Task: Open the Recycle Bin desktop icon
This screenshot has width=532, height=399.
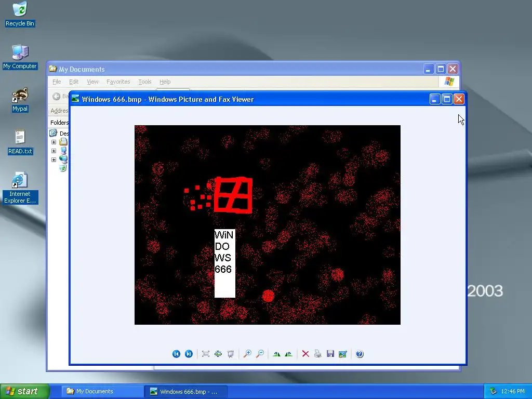Action: click(x=20, y=14)
